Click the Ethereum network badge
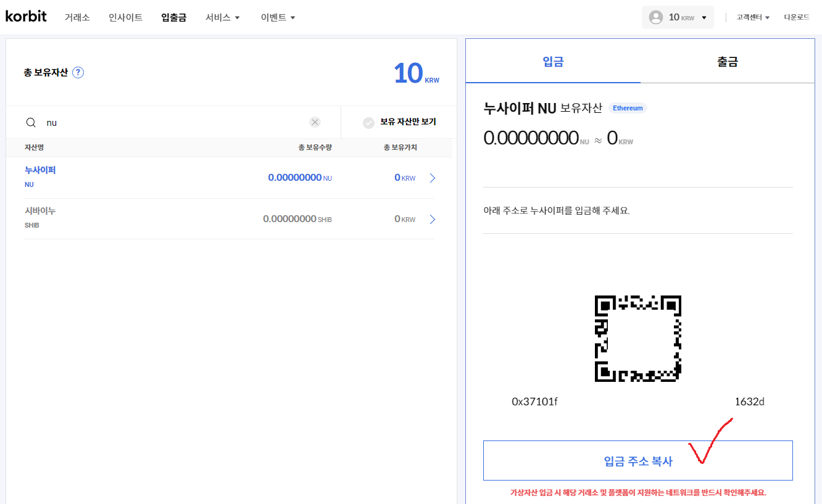 [x=628, y=108]
